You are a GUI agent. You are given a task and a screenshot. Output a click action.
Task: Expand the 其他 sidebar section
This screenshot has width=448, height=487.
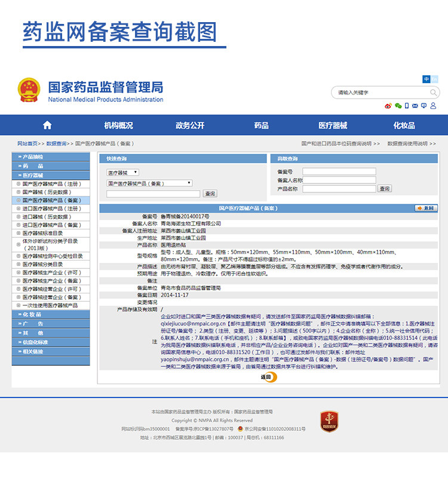[x=51, y=333]
